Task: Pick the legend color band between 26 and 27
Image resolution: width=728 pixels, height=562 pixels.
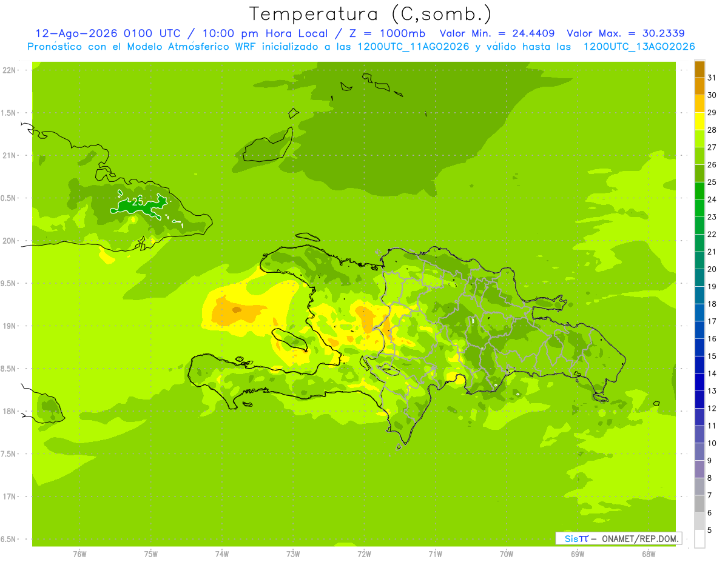Action: (x=699, y=156)
